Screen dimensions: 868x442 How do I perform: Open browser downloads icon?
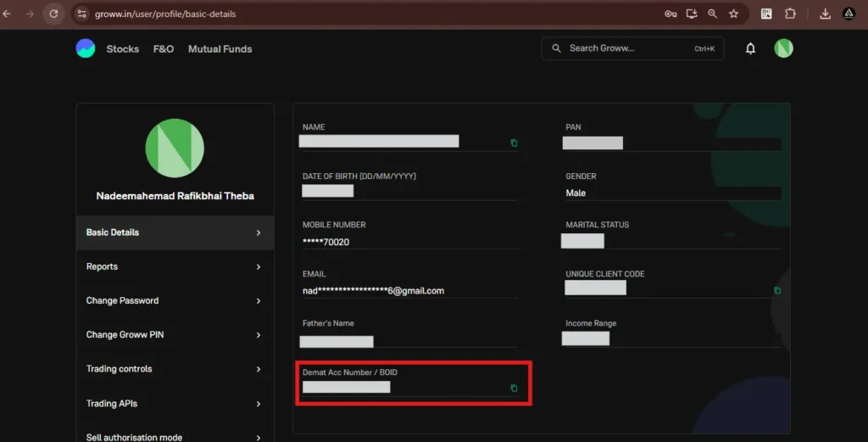click(825, 14)
